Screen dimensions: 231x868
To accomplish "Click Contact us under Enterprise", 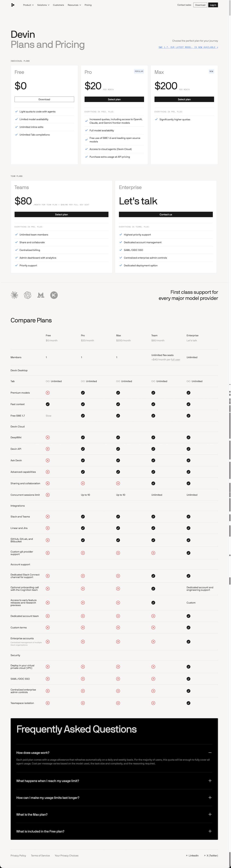I will [x=166, y=215].
